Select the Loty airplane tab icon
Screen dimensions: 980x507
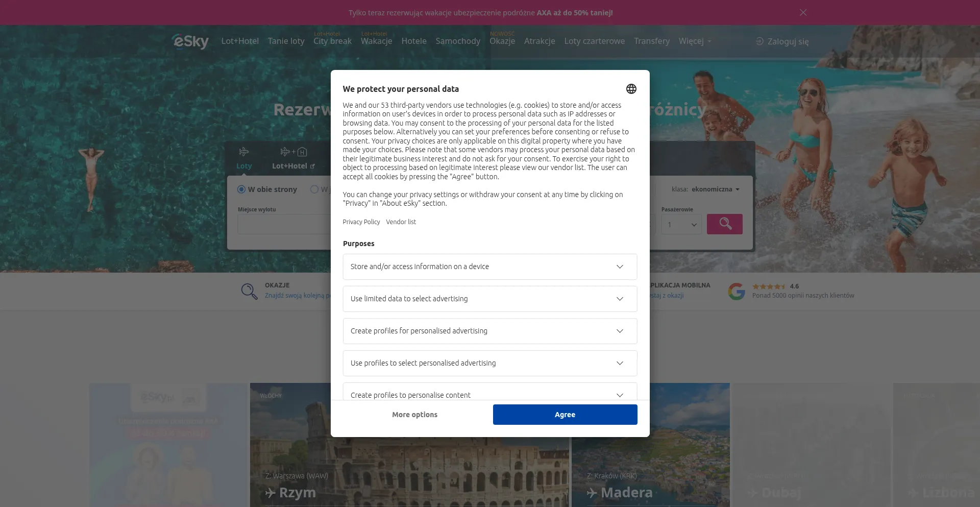[x=244, y=152]
